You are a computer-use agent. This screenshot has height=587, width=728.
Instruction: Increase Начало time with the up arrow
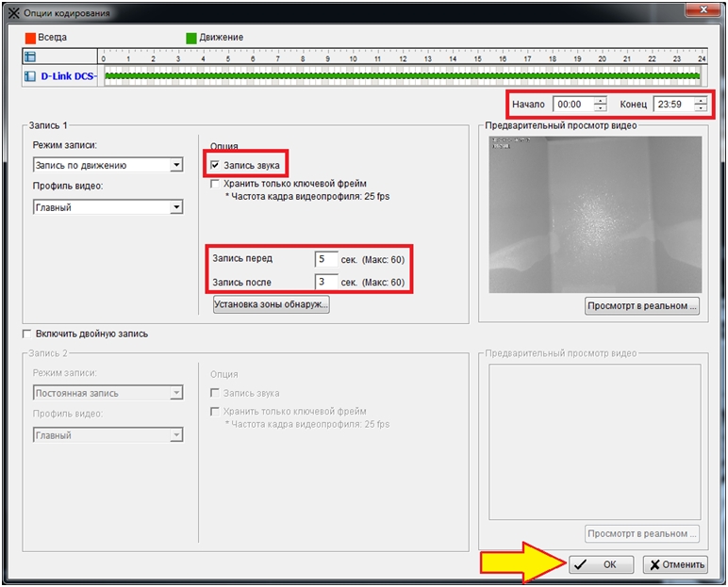(x=600, y=101)
